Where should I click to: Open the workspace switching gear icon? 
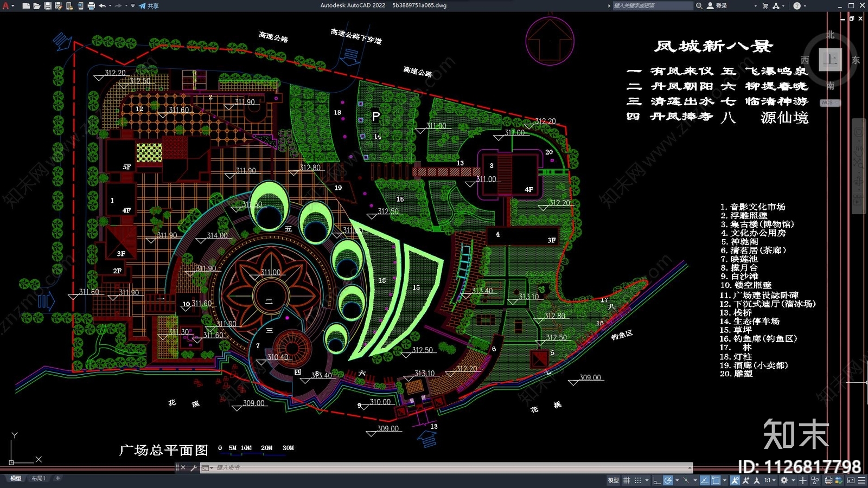pyautogui.click(x=784, y=480)
